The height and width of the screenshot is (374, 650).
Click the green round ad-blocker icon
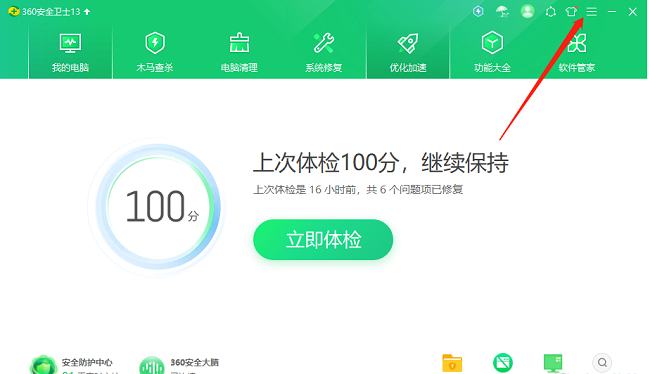tap(503, 363)
